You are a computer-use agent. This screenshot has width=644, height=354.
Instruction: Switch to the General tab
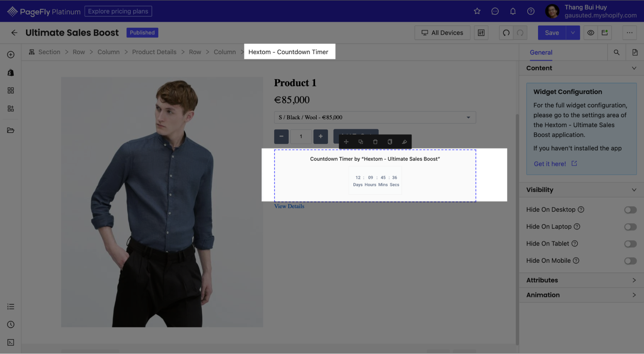(541, 52)
